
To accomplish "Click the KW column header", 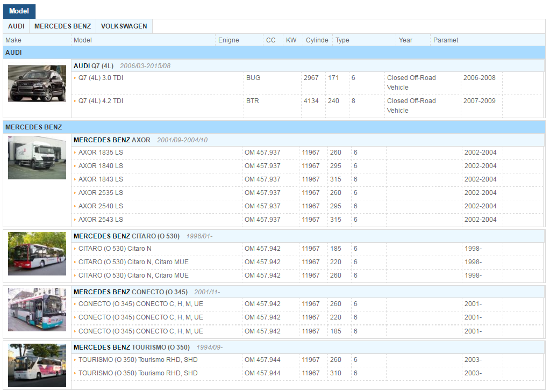I will point(292,40).
